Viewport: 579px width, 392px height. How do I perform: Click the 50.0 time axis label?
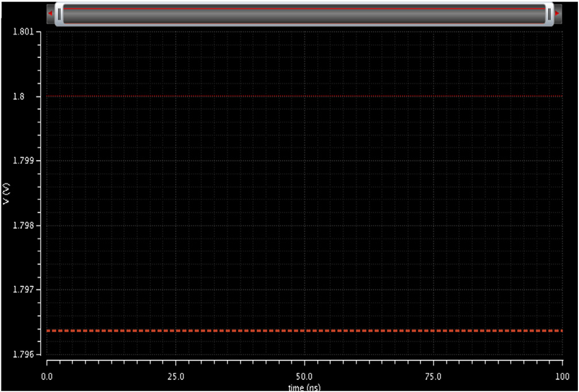pos(304,377)
